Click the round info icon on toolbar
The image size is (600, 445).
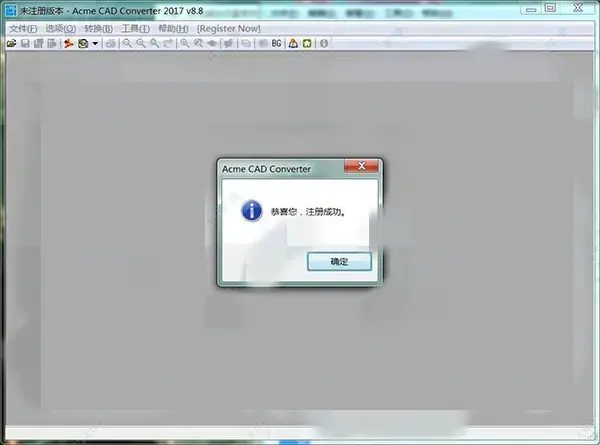(324, 44)
